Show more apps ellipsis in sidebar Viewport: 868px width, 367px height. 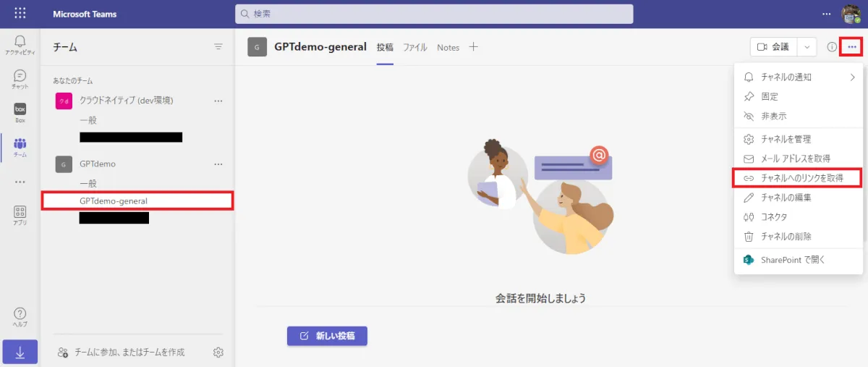pyautogui.click(x=20, y=182)
